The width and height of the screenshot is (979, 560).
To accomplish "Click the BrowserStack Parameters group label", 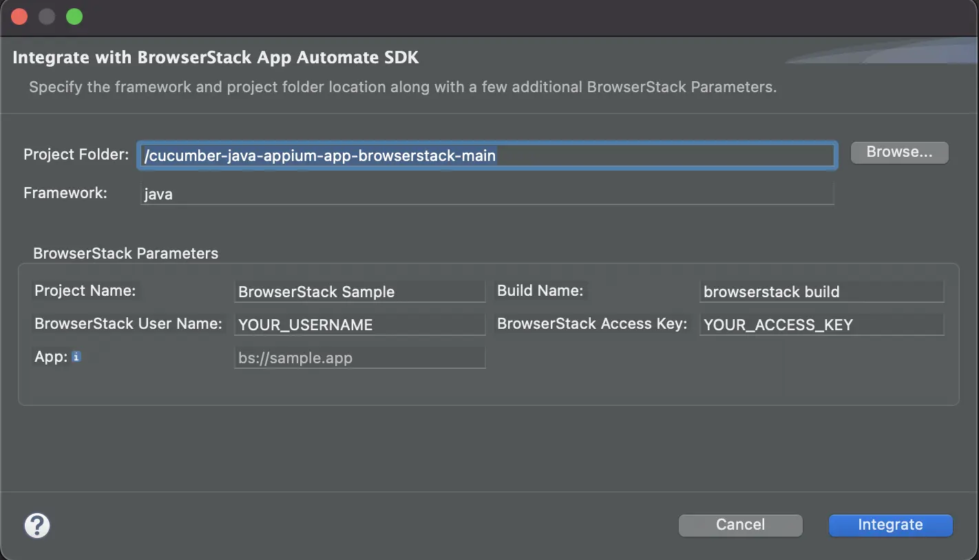I will [x=125, y=253].
